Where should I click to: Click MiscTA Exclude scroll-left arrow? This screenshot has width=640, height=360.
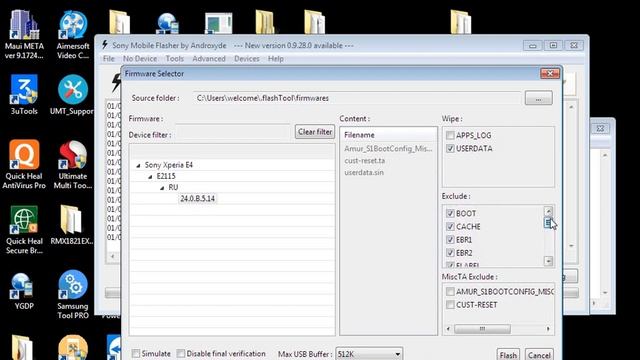coord(448,329)
